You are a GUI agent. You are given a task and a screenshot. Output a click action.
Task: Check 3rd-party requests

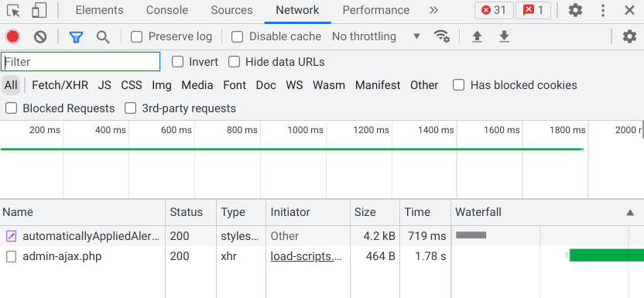pyautogui.click(x=130, y=108)
